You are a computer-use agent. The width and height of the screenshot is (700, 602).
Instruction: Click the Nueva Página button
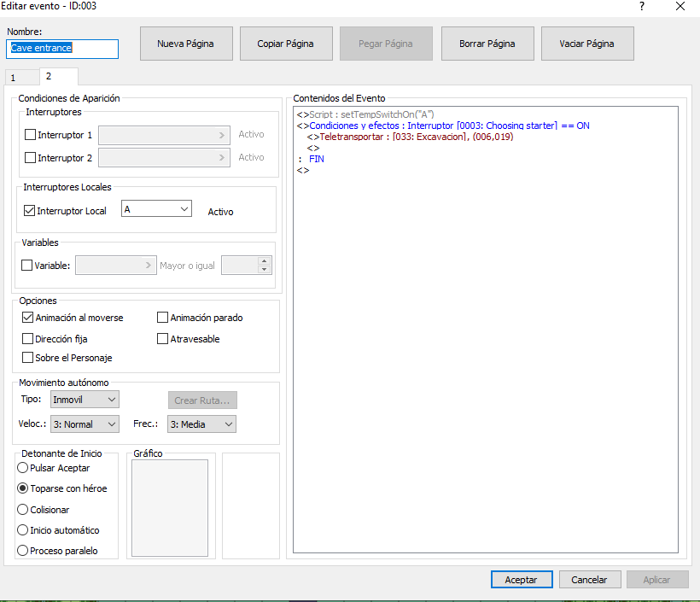click(185, 44)
